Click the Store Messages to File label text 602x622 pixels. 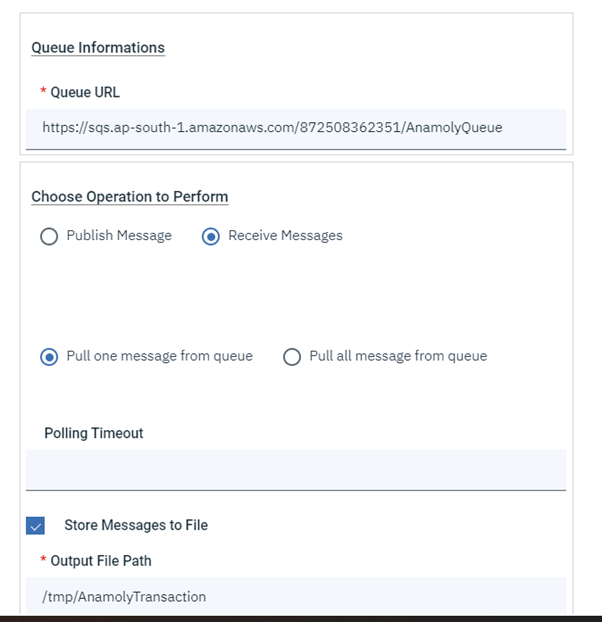136,525
